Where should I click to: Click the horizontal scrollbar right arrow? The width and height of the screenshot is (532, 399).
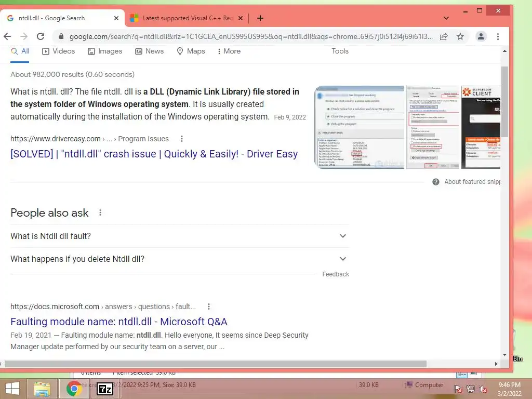[x=496, y=364]
